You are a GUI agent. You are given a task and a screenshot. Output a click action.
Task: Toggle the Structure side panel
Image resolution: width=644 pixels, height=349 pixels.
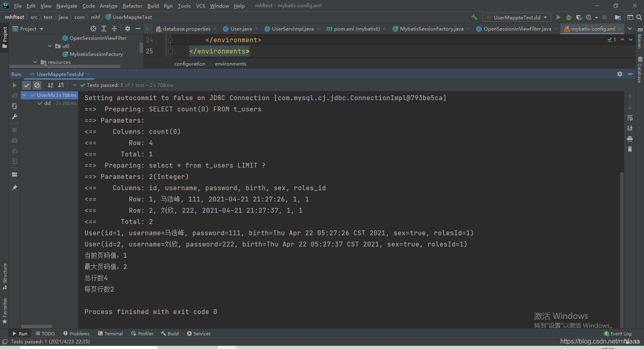click(5, 277)
